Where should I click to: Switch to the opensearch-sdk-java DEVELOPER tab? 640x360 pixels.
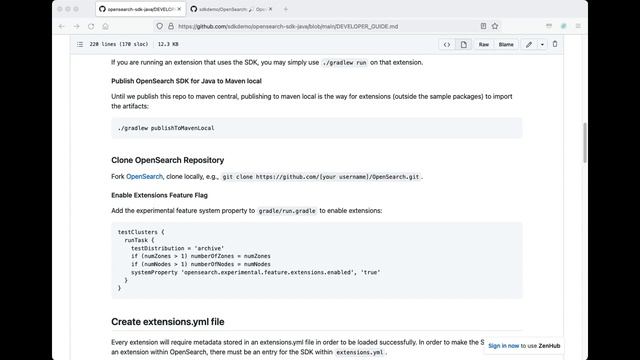[140, 9]
